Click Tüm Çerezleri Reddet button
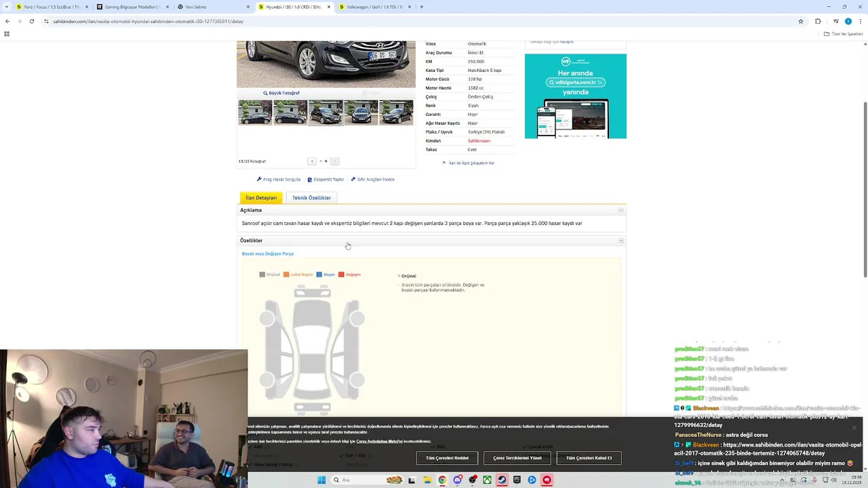 pyautogui.click(x=448, y=458)
